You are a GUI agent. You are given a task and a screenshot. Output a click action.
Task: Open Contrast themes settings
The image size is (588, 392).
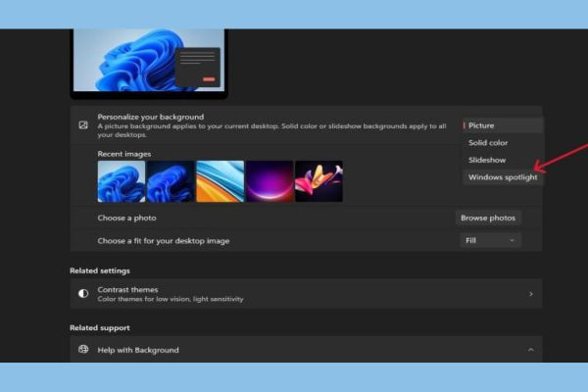[306, 294]
